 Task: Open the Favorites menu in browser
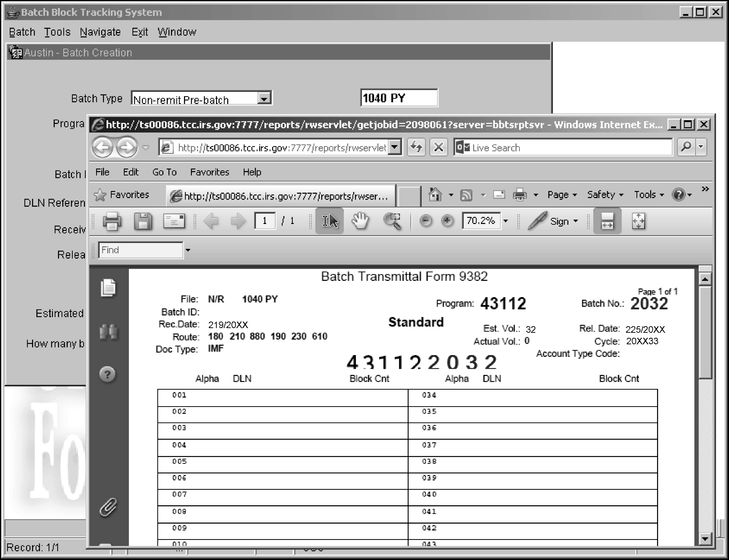[x=210, y=172]
